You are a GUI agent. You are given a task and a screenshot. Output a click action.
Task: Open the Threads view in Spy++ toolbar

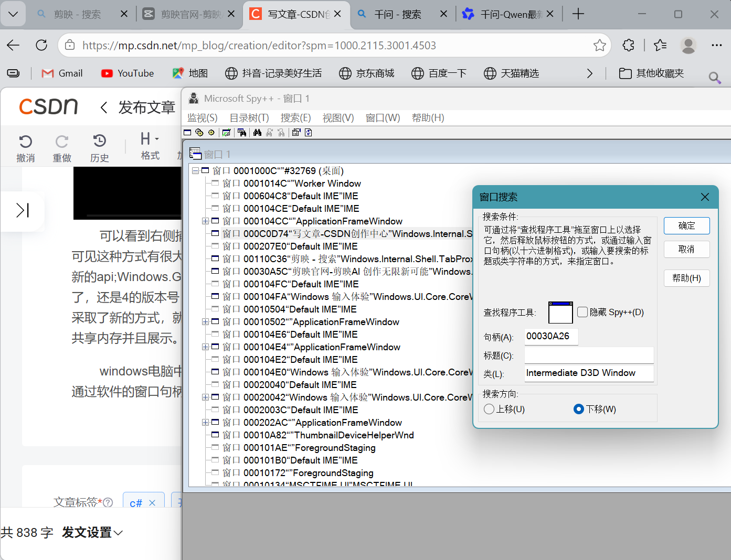coord(211,133)
